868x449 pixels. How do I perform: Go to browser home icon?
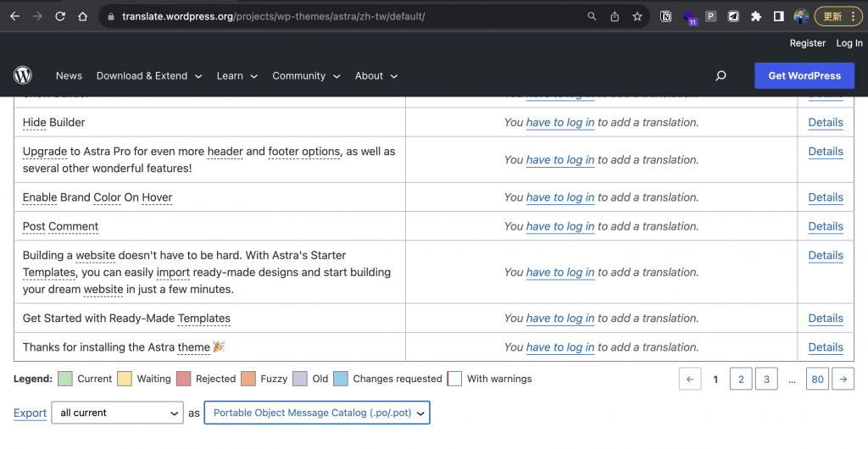pyautogui.click(x=82, y=16)
